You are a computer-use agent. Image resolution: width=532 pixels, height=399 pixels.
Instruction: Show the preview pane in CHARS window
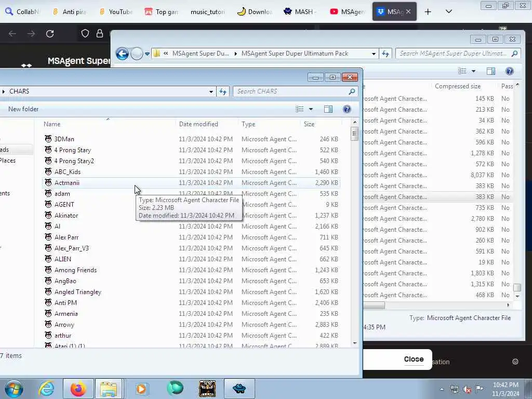click(x=328, y=109)
